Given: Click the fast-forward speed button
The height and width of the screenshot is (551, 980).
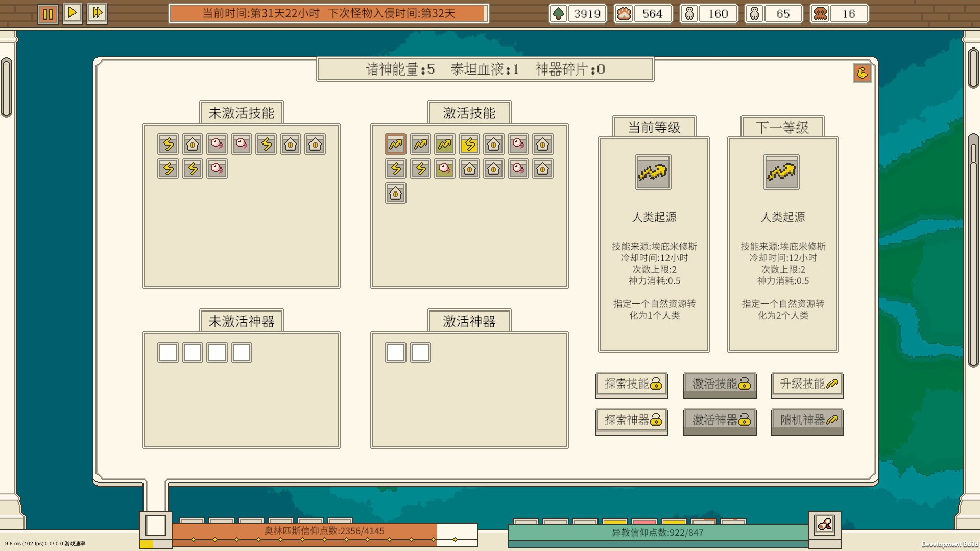Looking at the screenshot, I should [97, 13].
